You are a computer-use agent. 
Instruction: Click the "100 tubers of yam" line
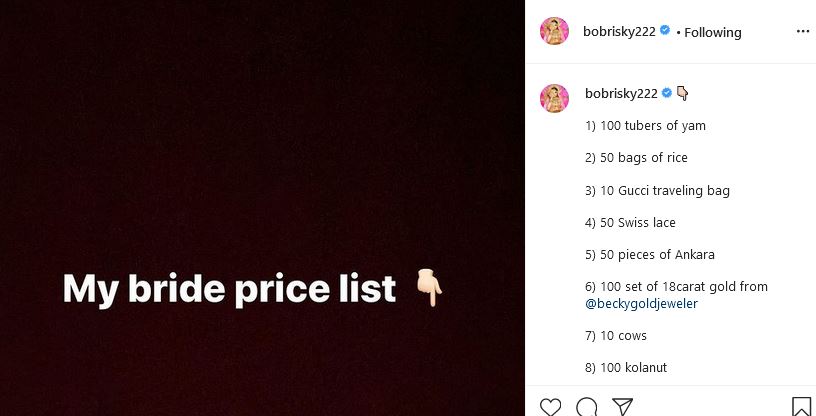click(645, 126)
